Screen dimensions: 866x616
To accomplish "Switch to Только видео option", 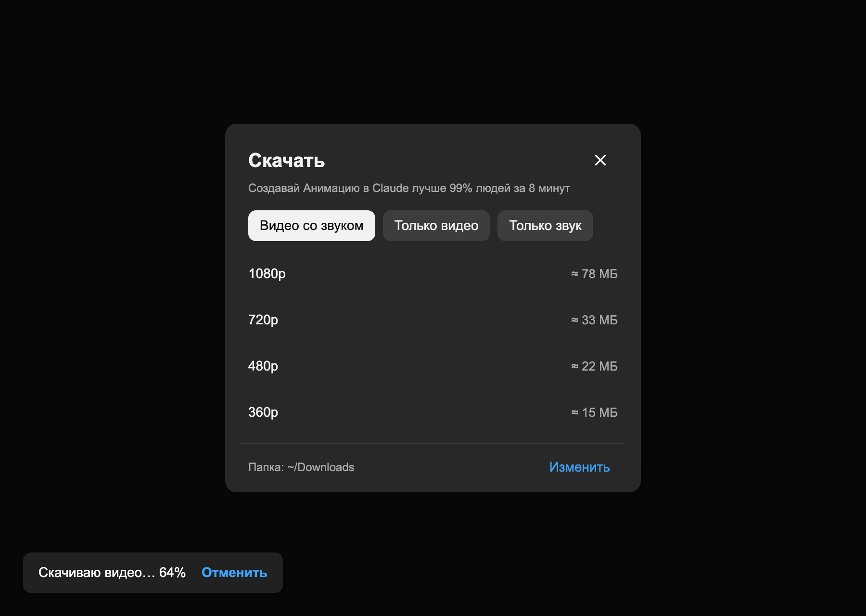I will tap(436, 226).
